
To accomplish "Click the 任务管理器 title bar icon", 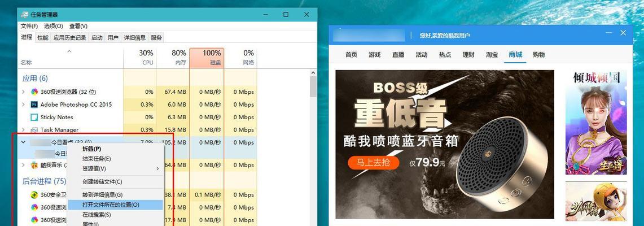I will [x=25, y=14].
